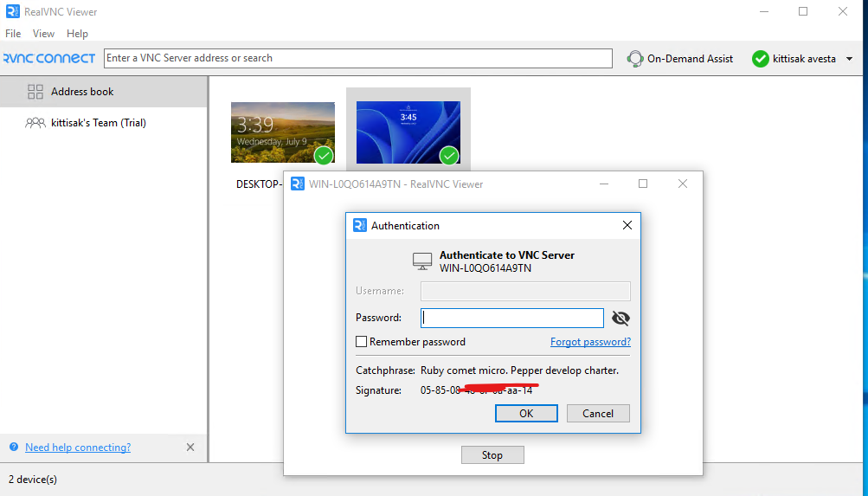Open the Need help connecting? link
Image resolution: width=868 pixels, height=496 pixels.
coord(78,448)
